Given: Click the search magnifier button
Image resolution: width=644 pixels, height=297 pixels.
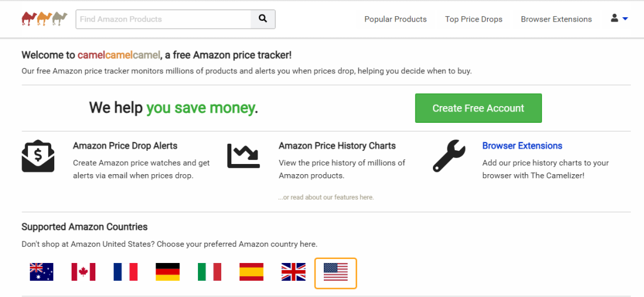Looking at the screenshot, I should coord(263,19).
